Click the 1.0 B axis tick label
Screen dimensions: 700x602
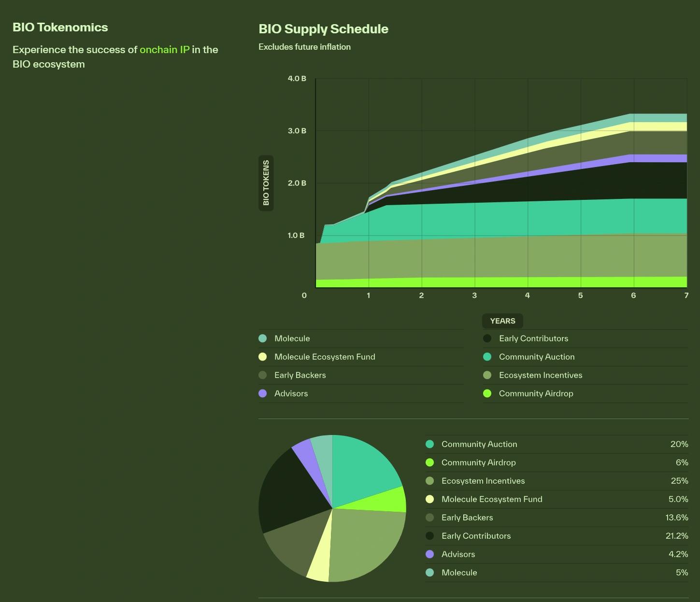pyautogui.click(x=296, y=236)
